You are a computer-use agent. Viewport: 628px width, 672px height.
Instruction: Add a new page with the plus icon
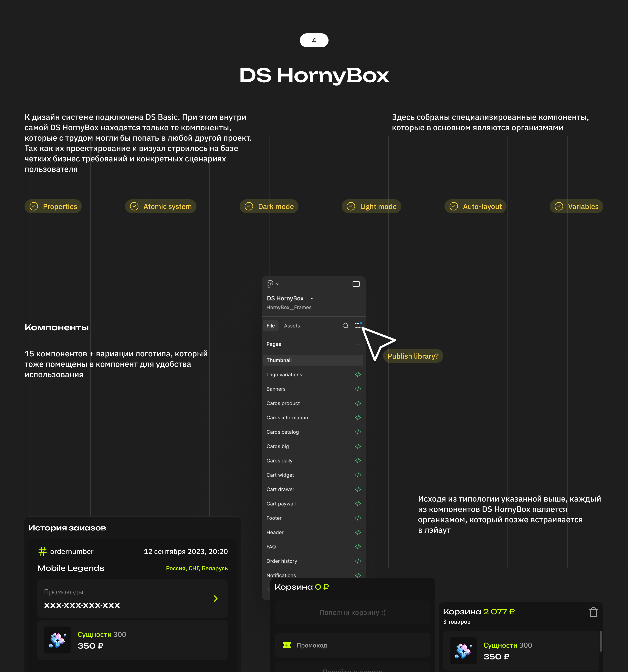(358, 344)
